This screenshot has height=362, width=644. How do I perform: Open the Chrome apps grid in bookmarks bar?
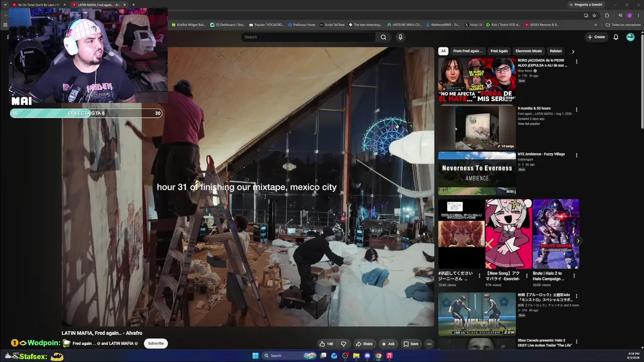(6, 25)
